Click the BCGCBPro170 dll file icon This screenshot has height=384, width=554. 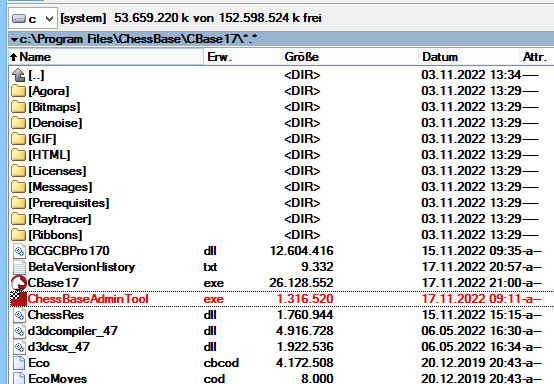(19, 251)
